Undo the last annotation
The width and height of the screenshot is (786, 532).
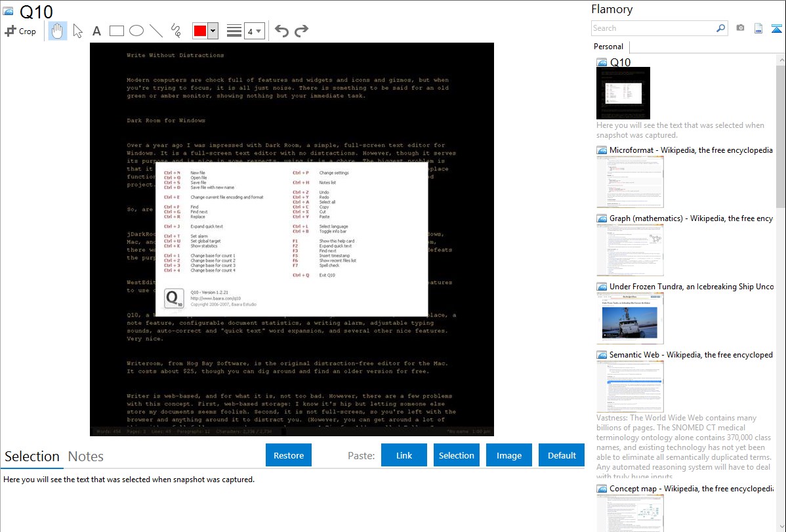coord(281,31)
